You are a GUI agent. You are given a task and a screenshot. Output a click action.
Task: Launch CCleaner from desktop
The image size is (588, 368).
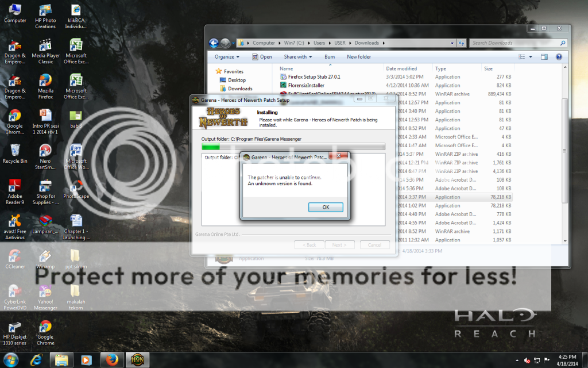15,259
